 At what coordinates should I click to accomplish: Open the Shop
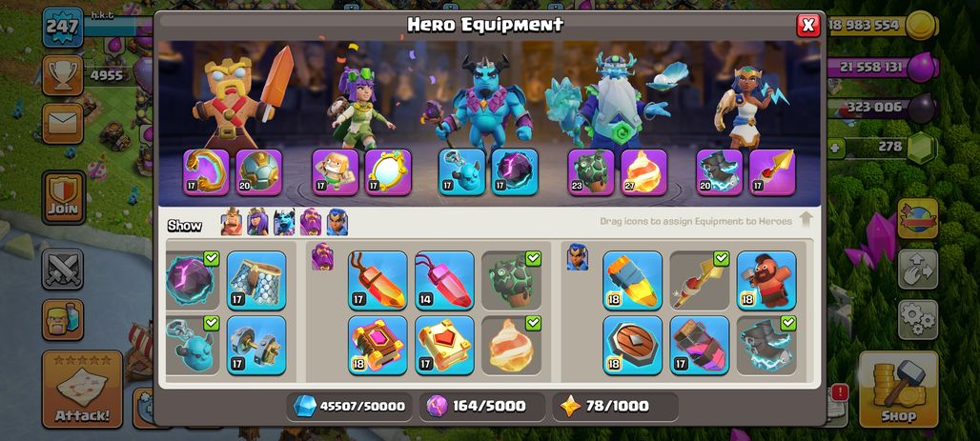tap(898, 390)
